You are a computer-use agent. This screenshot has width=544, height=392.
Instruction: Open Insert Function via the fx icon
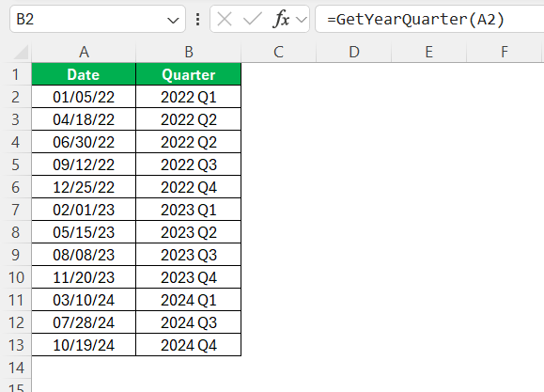(x=281, y=19)
